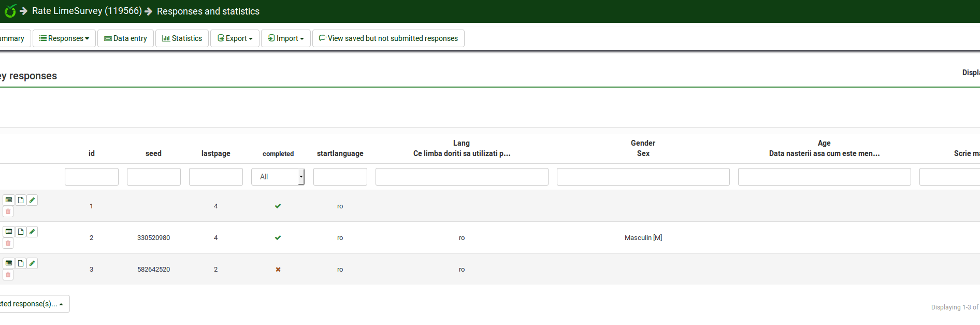Image resolution: width=980 pixels, height=325 pixels.
Task: Expand the Import dropdown
Action: (x=286, y=38)
